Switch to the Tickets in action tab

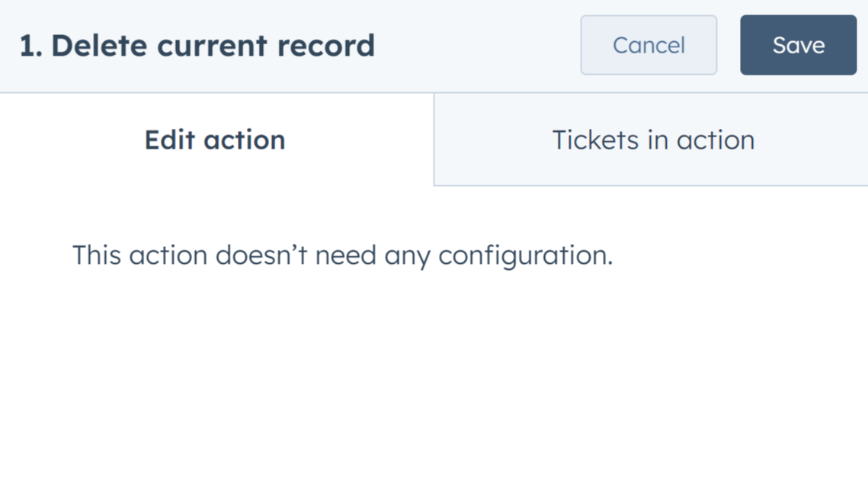click(652, 140)
